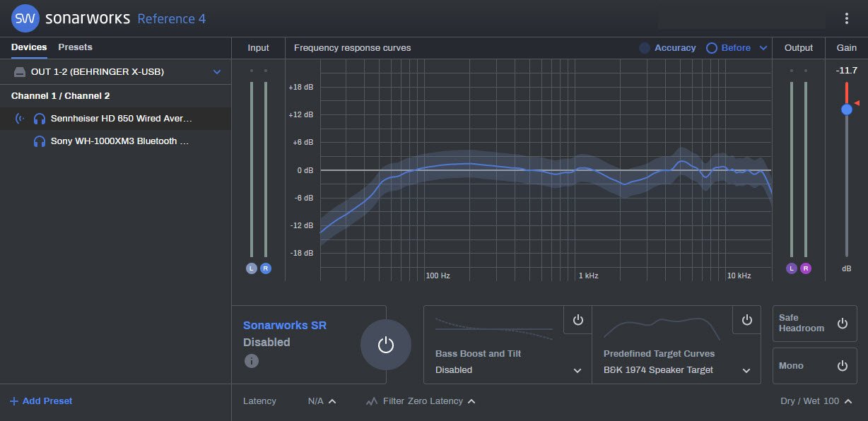
Task: Click the input left channel L badge
Action: pos(252,268)
